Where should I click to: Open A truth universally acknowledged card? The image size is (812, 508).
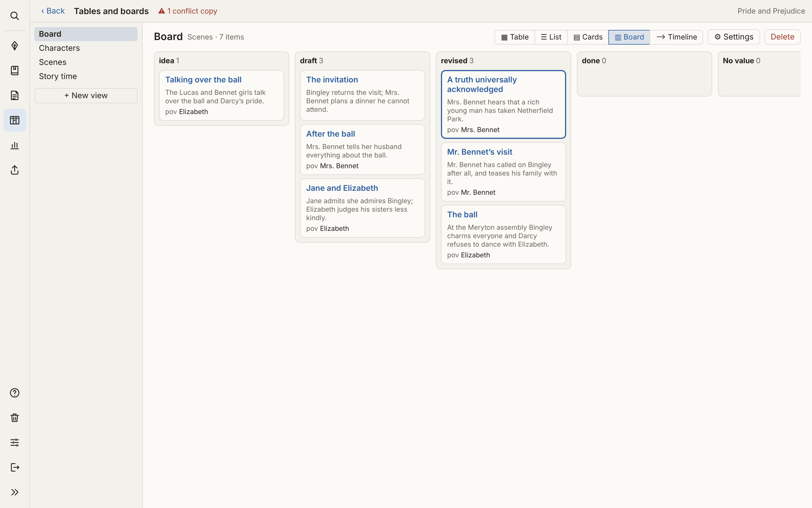tap(503, 104)
